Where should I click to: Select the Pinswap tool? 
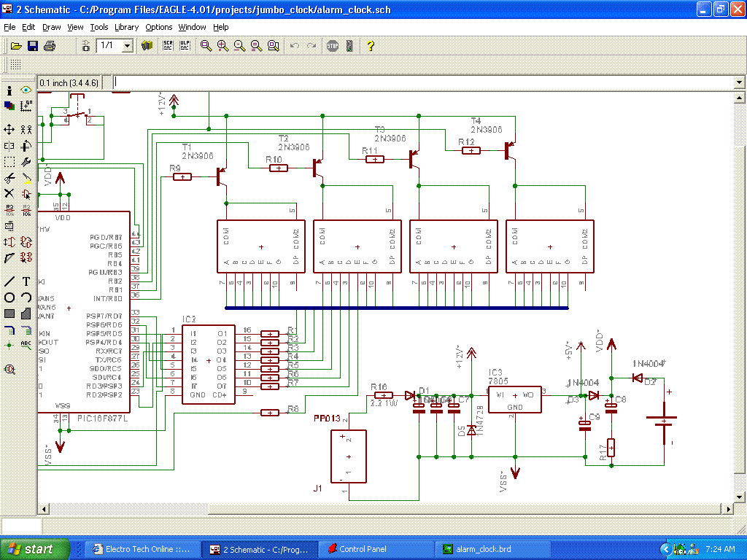[9, 242]
